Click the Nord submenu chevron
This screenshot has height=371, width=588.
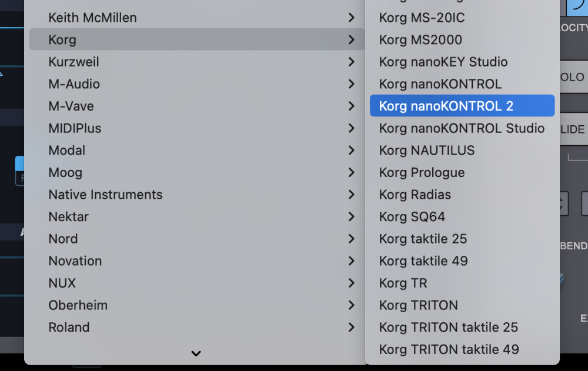tap(351, 239)
